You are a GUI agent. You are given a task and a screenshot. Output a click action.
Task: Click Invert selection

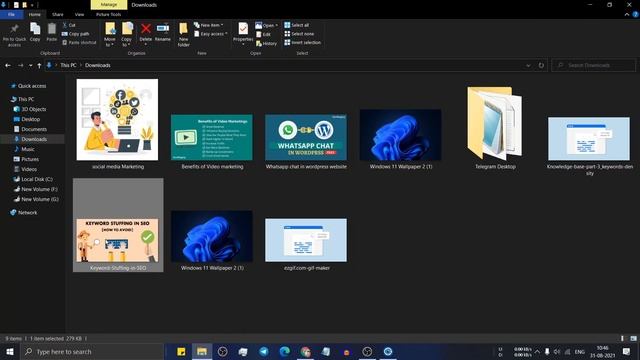tap(302, 42)
